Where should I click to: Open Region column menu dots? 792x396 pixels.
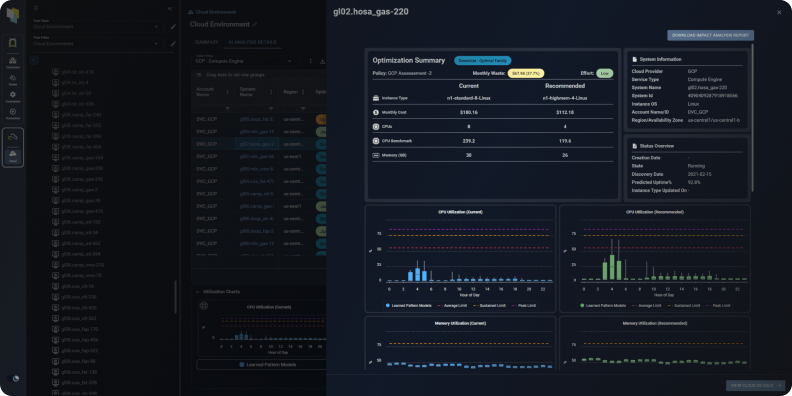coord(303,92)
